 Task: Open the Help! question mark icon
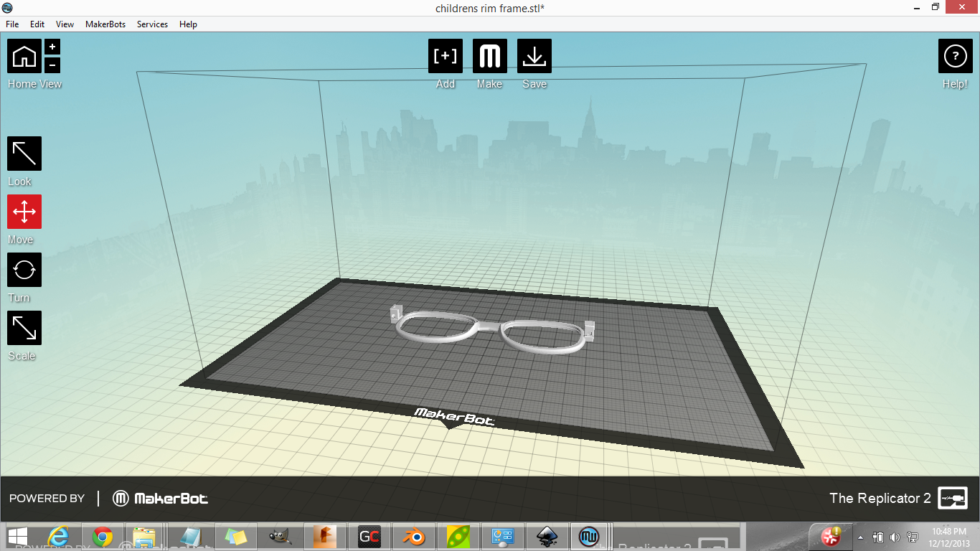coord(956,56)
